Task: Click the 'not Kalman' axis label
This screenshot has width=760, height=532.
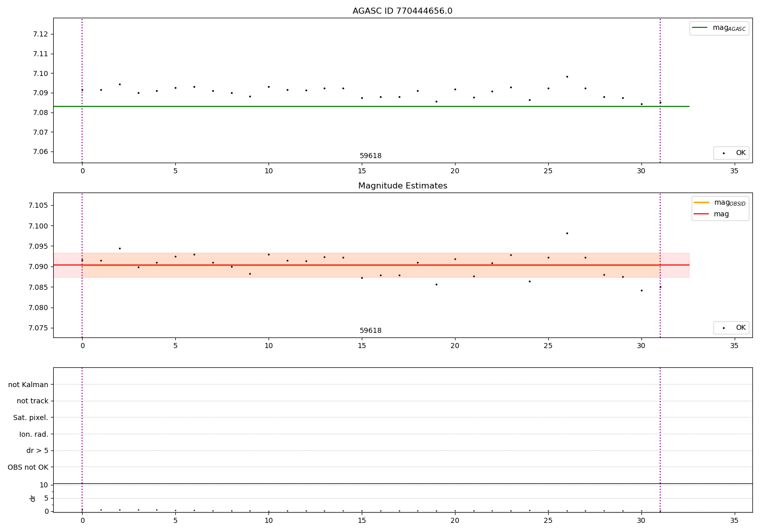Action: click(28, 385)
